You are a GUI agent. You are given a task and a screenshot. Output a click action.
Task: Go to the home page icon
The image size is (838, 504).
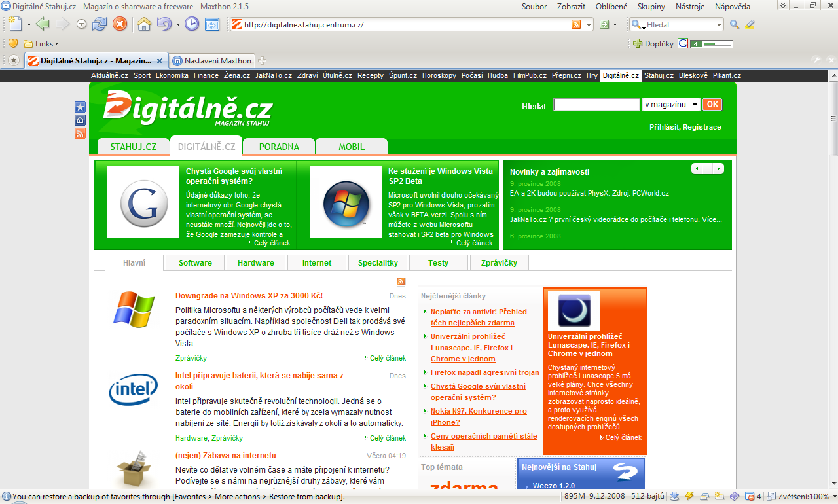(x=144, y=24)
